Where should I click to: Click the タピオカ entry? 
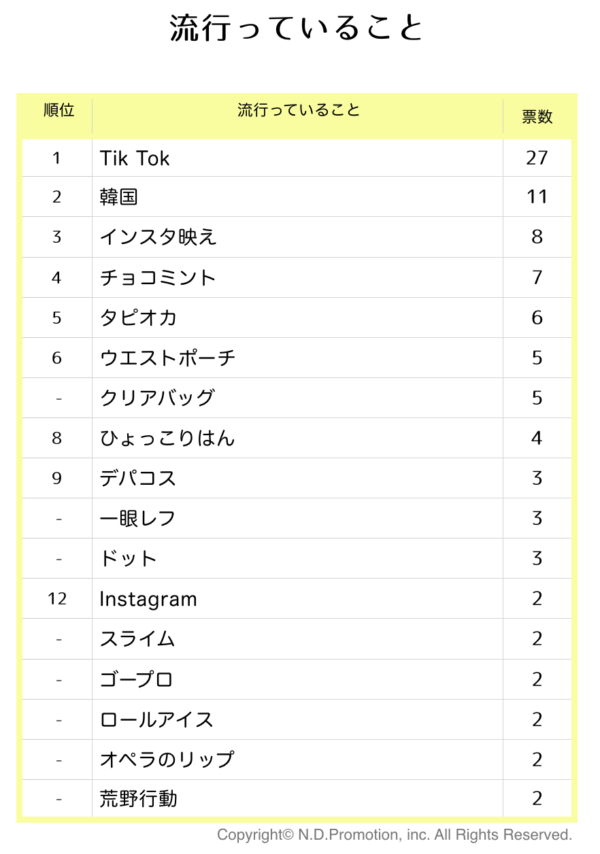(138, 318)
